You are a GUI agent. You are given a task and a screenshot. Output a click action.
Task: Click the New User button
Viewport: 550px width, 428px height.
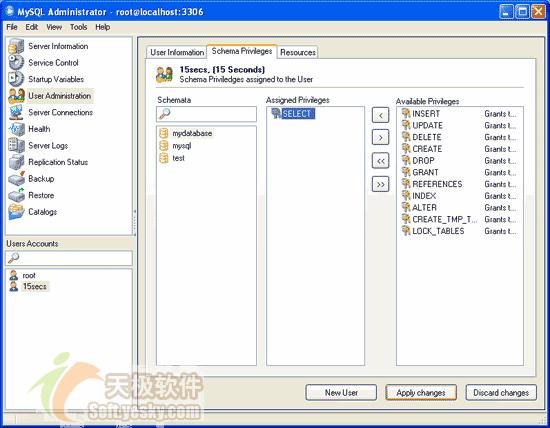click(x=341, y=393)
